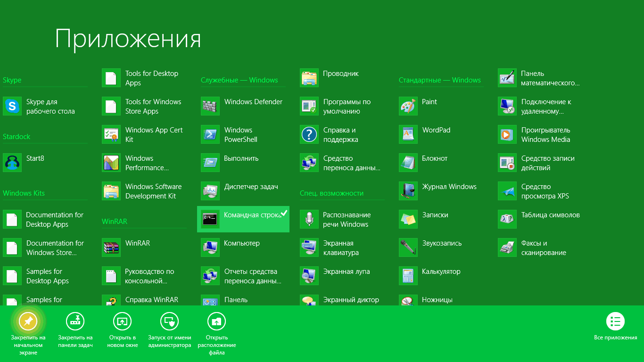Open Экранная клавиатура icon
This screenshot has height=362, width=644.
(x=309, y=248)
